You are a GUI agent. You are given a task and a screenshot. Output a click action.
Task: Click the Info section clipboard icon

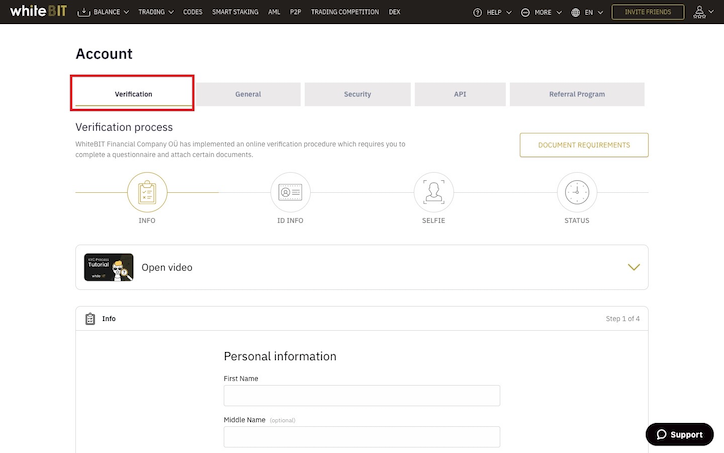(90, 319)
